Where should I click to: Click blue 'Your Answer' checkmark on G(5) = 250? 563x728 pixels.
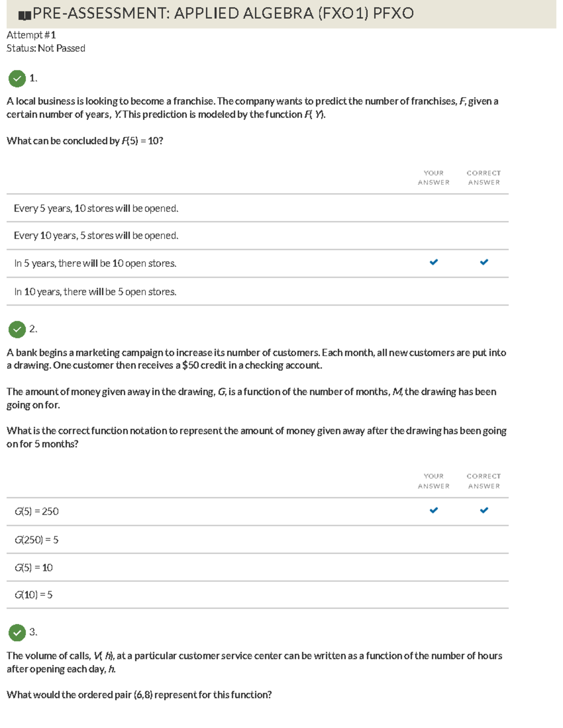(x=434, y=510)
